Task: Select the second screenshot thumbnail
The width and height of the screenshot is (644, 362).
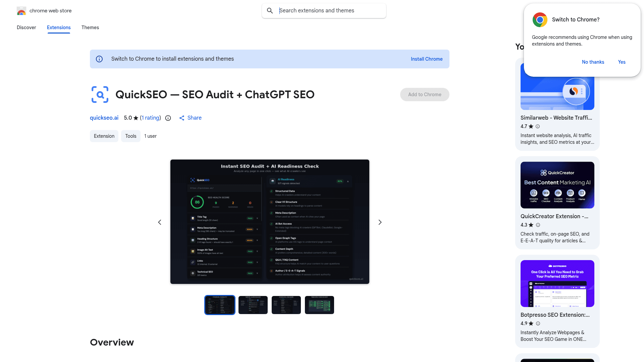Action: [x=253, y=305]
